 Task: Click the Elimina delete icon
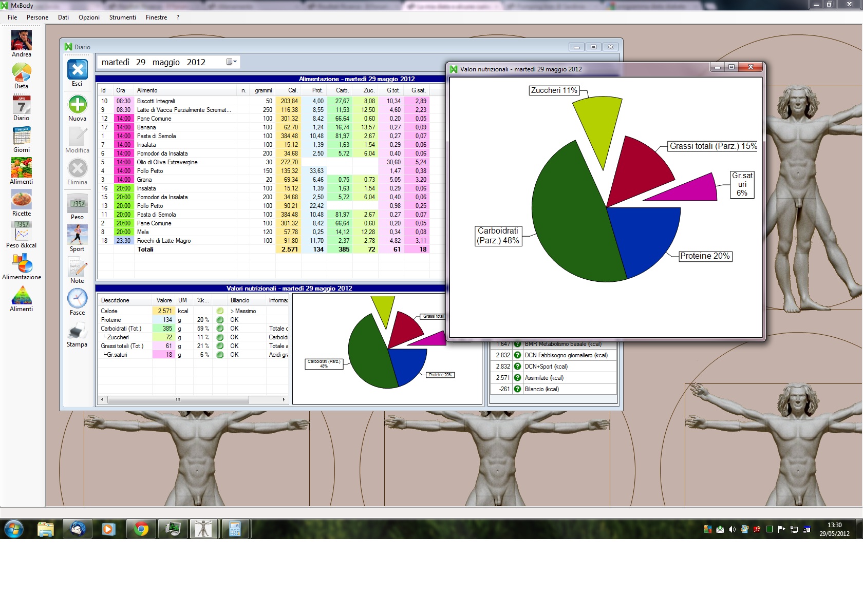tap(78, 168)
